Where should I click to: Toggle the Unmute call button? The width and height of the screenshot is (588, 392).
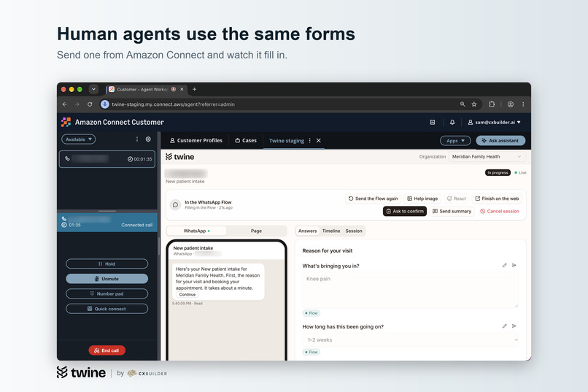(107, 279)
